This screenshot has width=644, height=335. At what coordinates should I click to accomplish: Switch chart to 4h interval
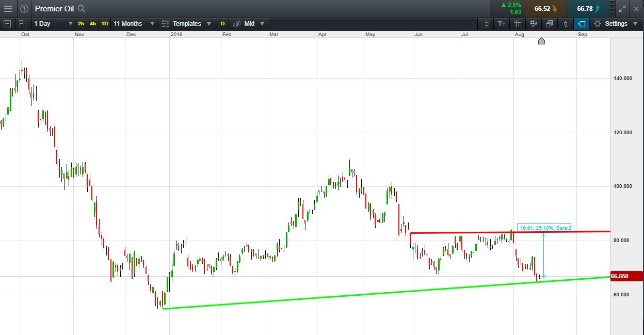click(93, 24)
